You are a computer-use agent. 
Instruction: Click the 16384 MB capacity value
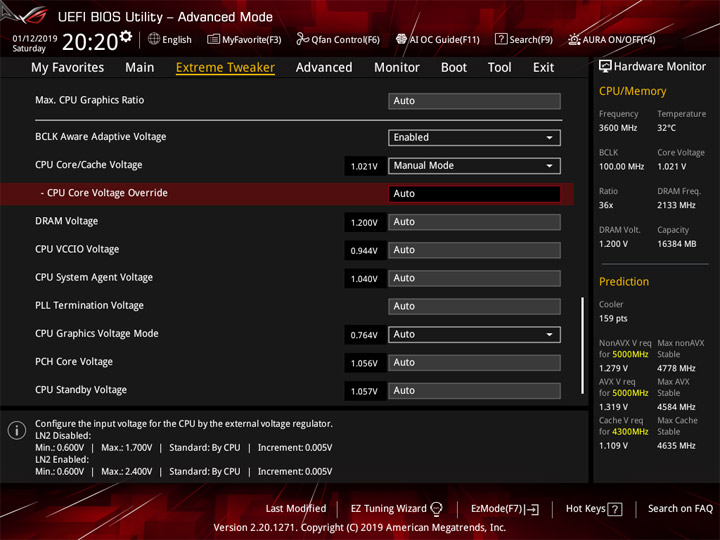(x=676, y=244)
